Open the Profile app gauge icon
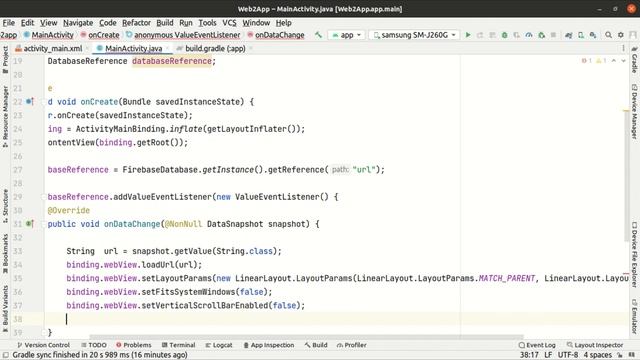This screenshot has width=640, height=360. click(529, 35)
